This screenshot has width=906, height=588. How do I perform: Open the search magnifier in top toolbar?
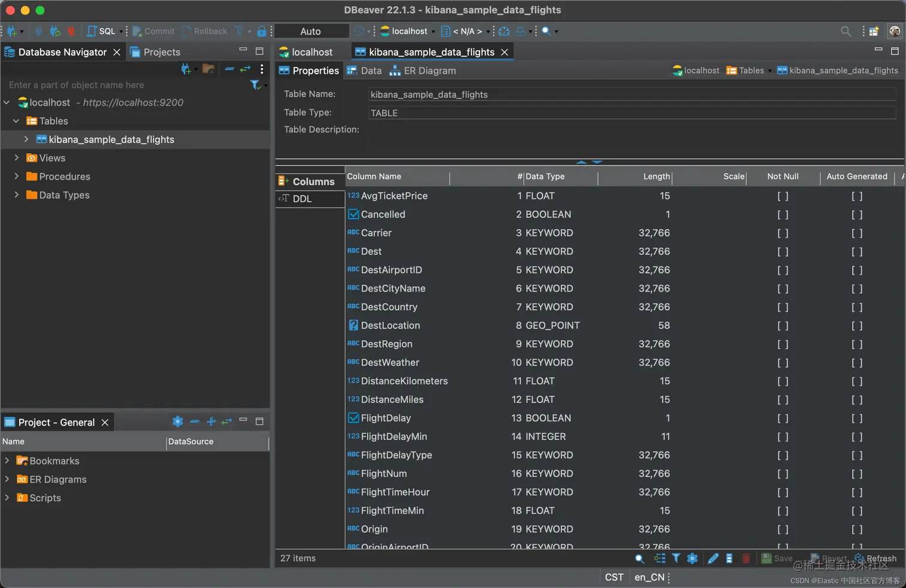click(546, 31)
